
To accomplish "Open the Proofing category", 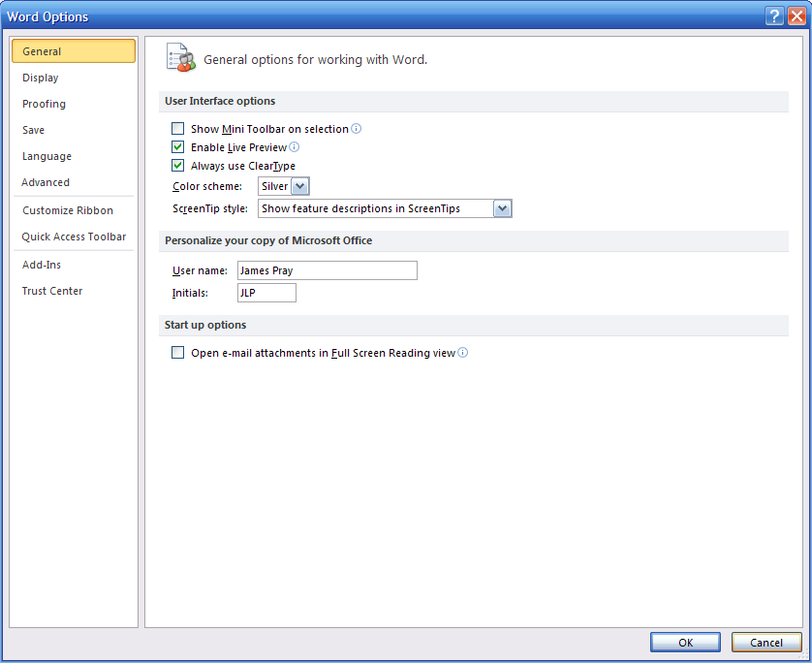I will [74, 104].
